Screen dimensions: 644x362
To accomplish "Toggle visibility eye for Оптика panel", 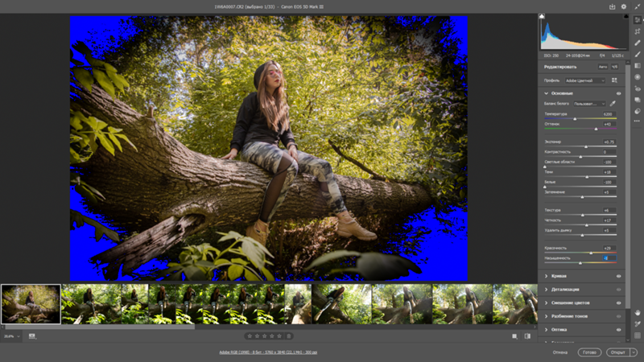I will point(618,330).
